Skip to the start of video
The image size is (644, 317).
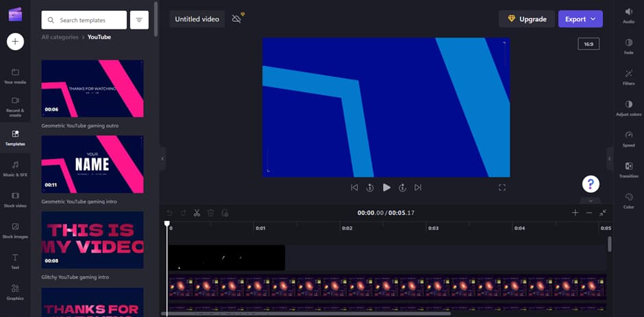[354, 187]
